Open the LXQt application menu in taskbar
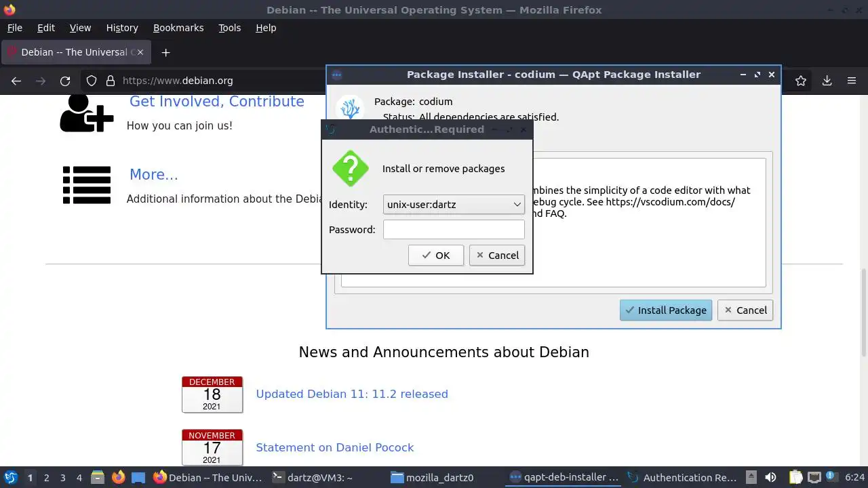The height and width of the screenshot is (488, 868). (11, 477)
